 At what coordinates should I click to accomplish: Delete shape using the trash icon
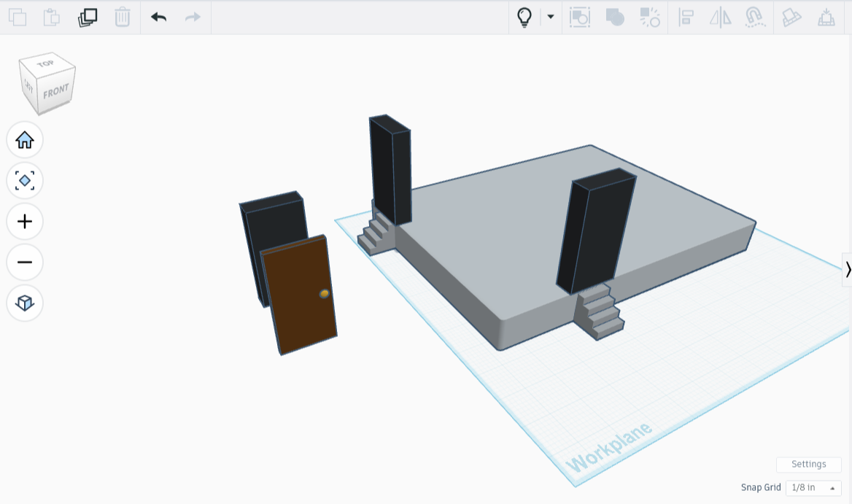122,17
